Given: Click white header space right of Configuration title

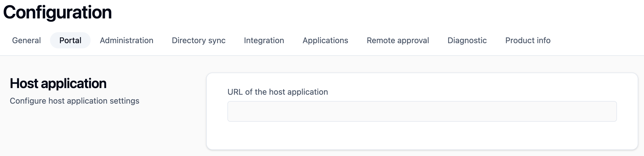Looking at the screenshot, I should pyautogui.click(x=345, y=12).
